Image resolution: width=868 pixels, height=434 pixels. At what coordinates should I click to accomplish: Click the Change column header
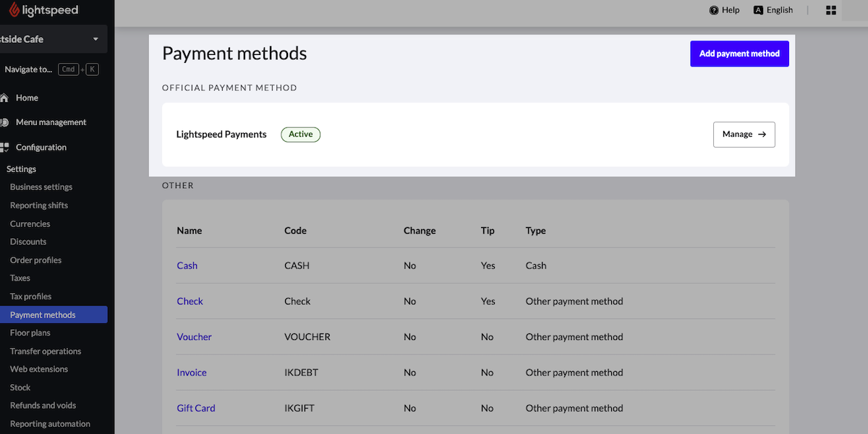pos(420,231)
